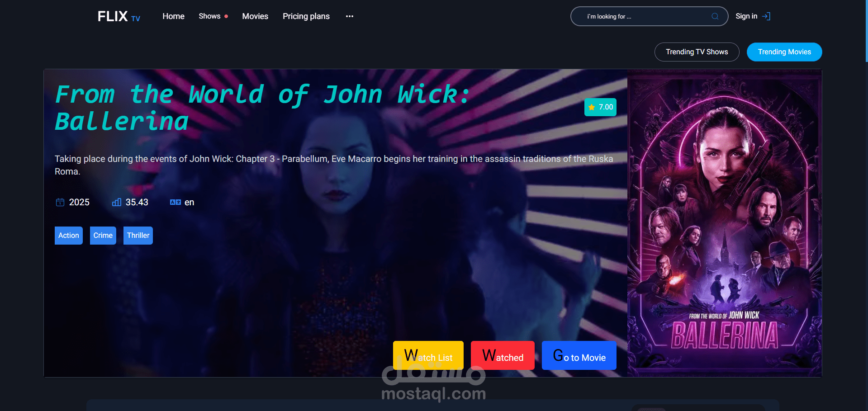Toggle to Trending Movies
Screen dimensions: 868x411
pyautogui.click(x=784, y=52)
